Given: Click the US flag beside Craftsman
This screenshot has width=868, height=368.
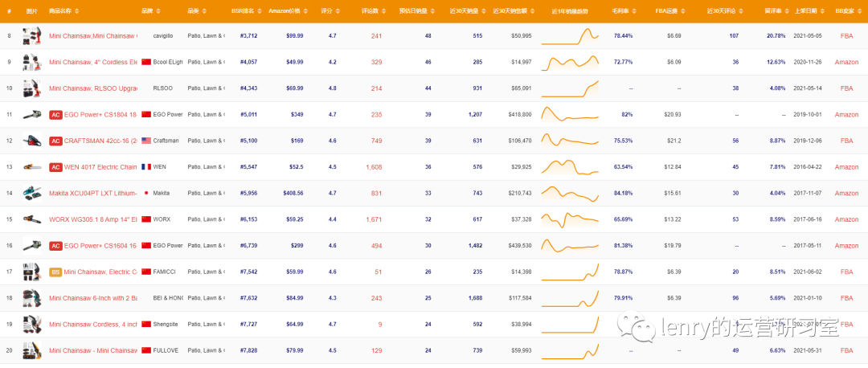Looking at the screenshot, I should [x=145, y=141].
